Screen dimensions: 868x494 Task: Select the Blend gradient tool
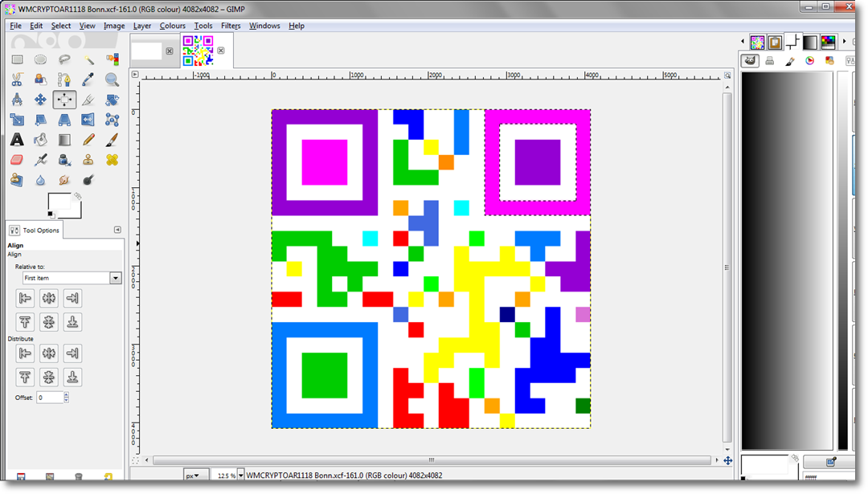pyautogui.click(x=64, y=140)
